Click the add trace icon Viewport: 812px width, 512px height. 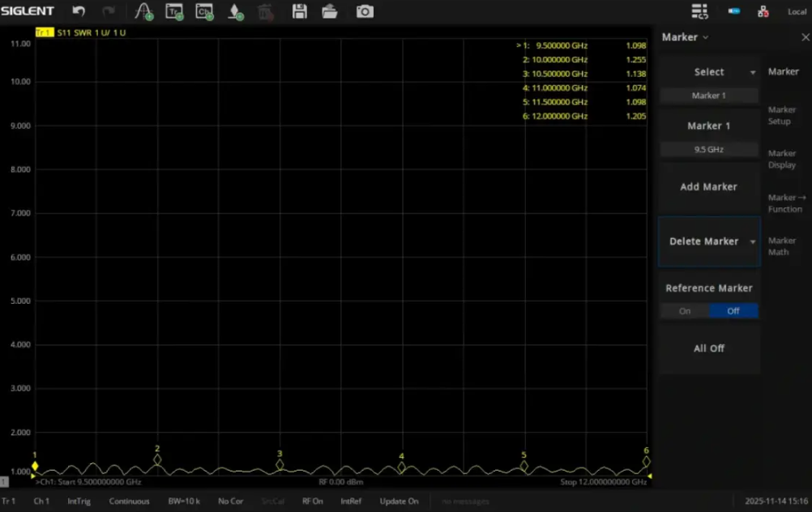[174, 11]
